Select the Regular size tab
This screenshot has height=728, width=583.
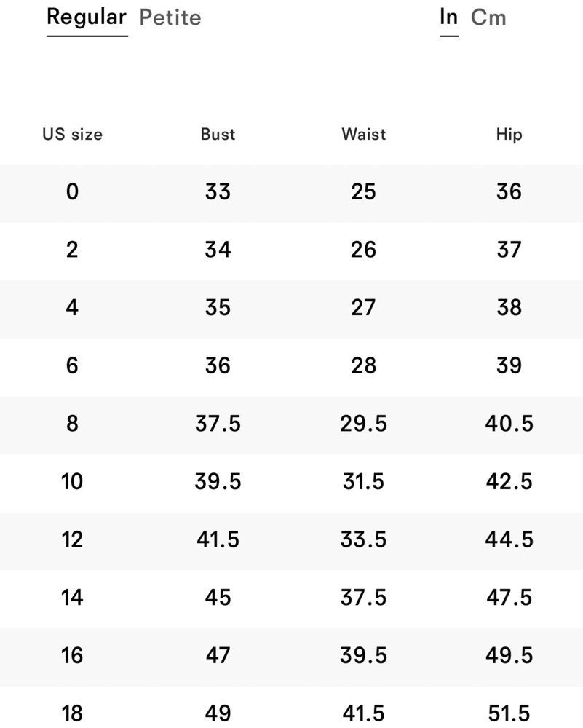point(87,19)
